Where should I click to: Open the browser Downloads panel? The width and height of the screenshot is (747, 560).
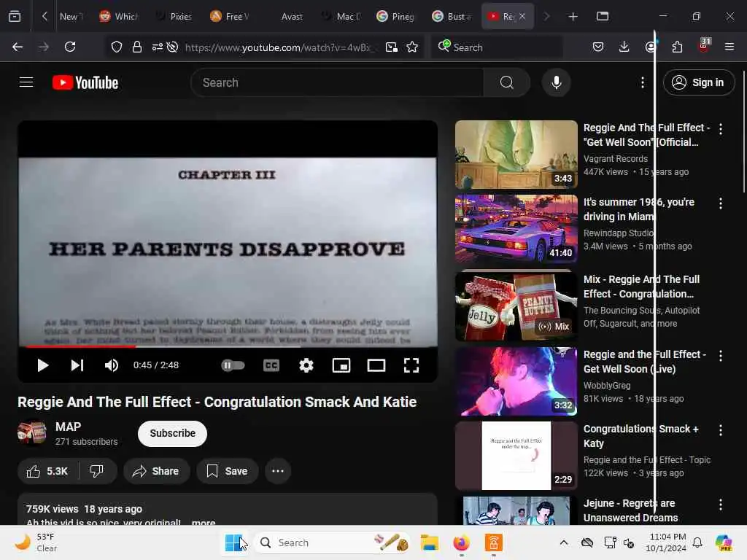coord(624,47)
